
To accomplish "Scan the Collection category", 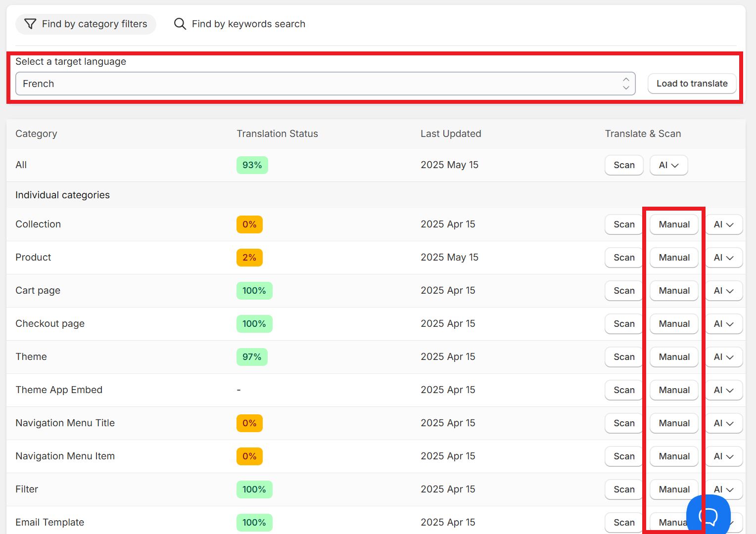I will click(x=624, y=224).
